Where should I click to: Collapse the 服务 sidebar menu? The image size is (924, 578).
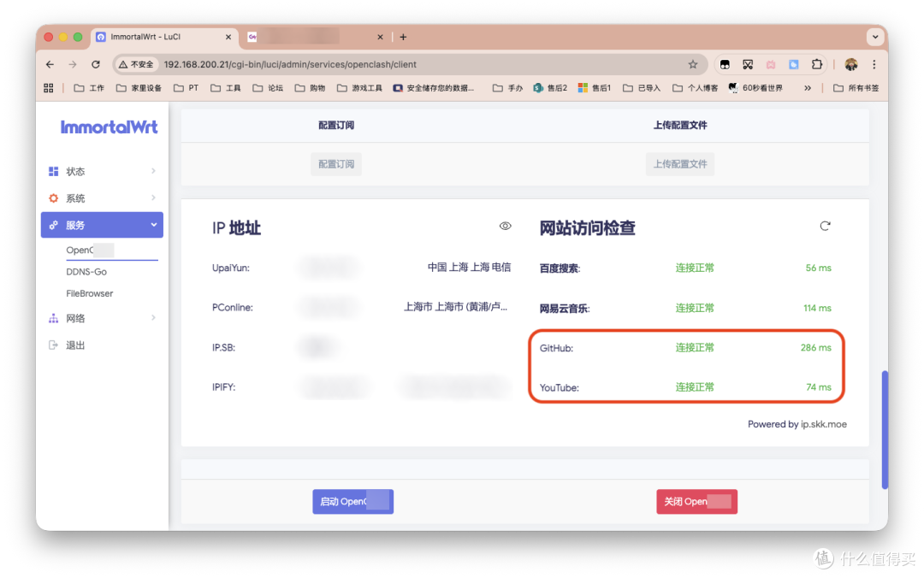(102, 225)
